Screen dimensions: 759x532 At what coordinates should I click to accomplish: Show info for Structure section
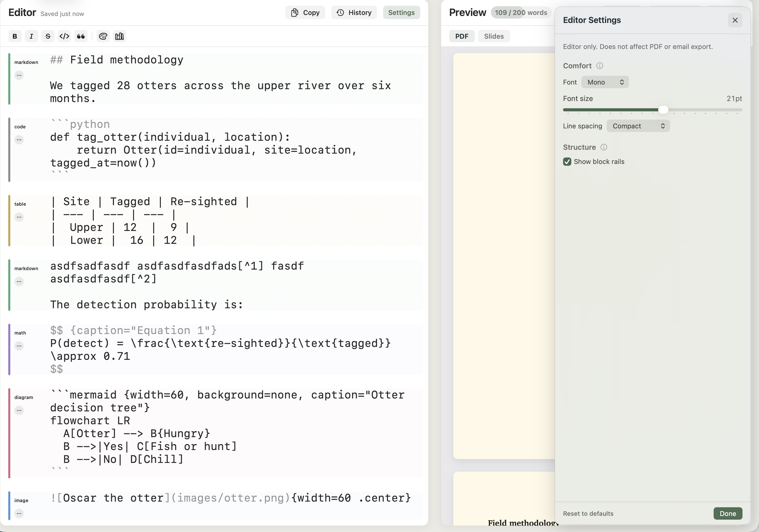pos(604,147)
